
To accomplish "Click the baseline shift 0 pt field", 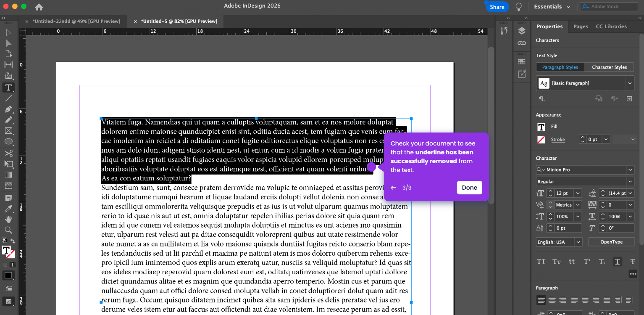I will pos(568,228).
